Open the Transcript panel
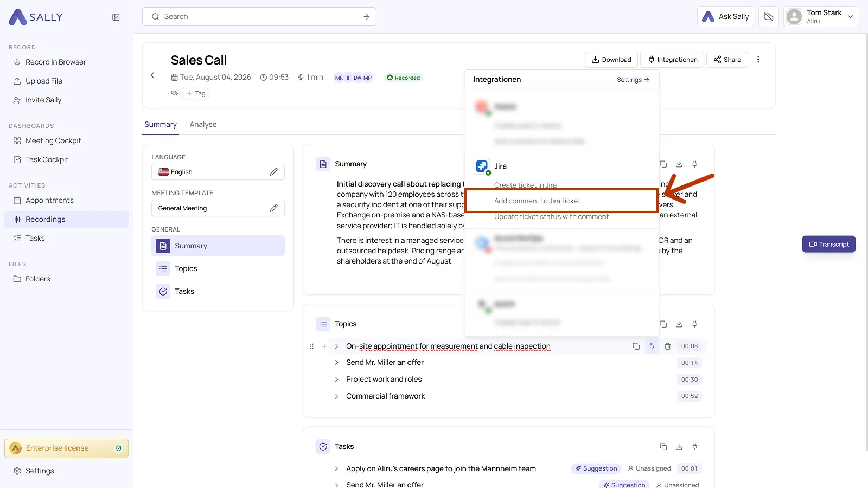This screenshot has width=868, height=488. (x=828, y=245)
